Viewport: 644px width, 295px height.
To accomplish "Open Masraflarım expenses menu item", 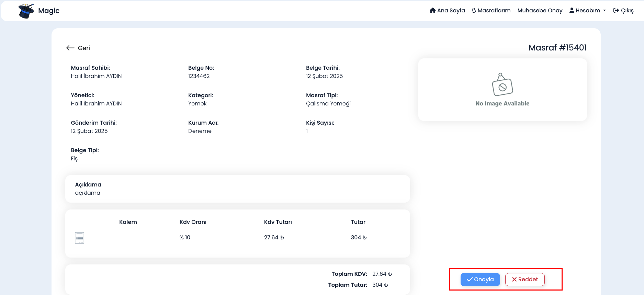I will [x=491, y=10].
